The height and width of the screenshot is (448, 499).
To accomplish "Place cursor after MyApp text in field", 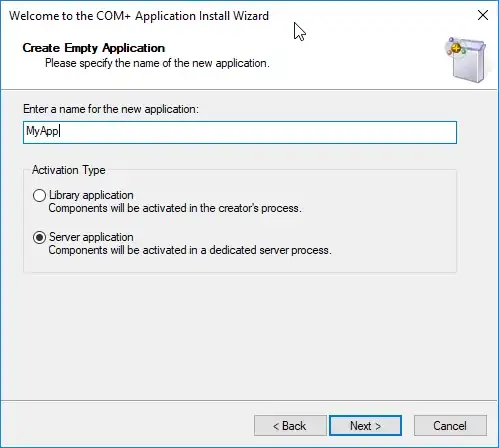I will tap(60, 131).
